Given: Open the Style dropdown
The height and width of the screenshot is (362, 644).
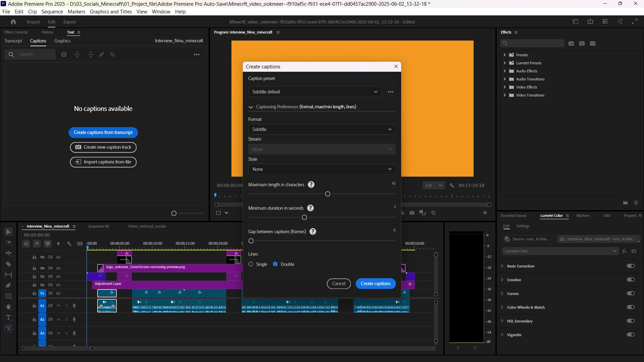Looking at the screenshot, I should 322,169.
